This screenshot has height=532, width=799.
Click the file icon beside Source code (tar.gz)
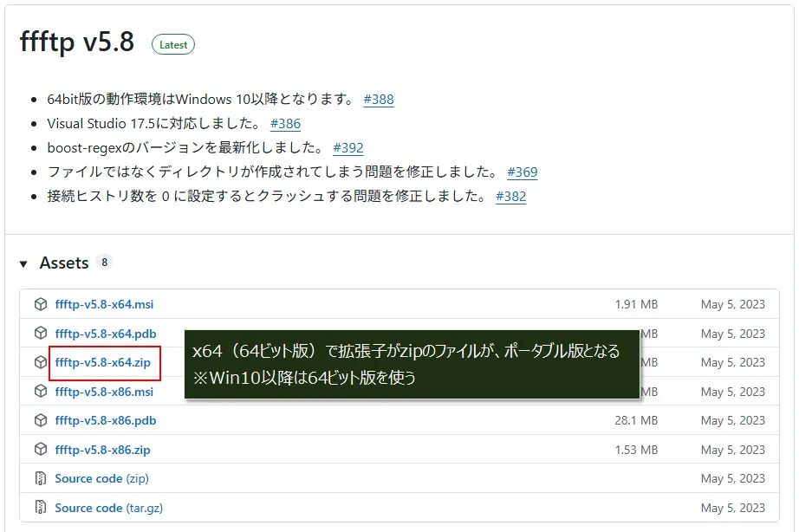point(40,508)
